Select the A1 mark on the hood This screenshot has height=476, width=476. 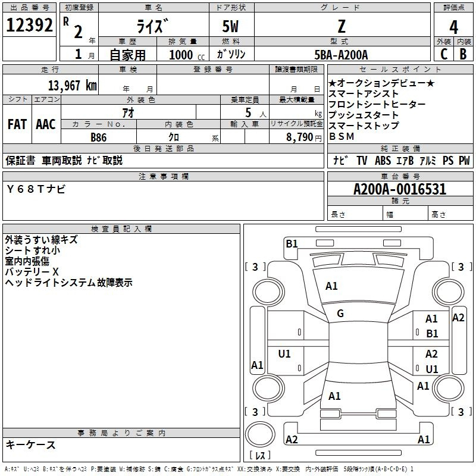[x=331, y=286]
